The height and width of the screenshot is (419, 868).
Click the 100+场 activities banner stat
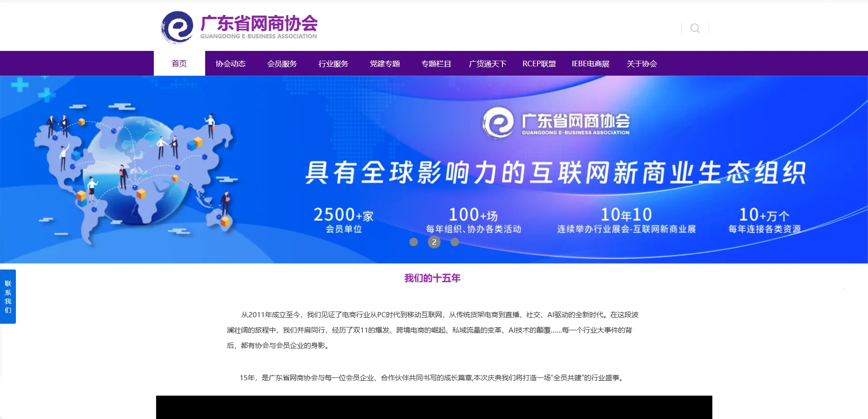pos(473,220)
